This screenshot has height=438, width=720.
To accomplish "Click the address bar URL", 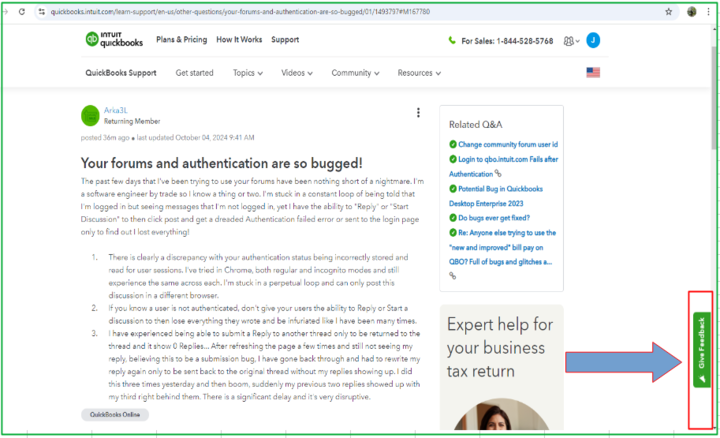I will tap(240, 11).
